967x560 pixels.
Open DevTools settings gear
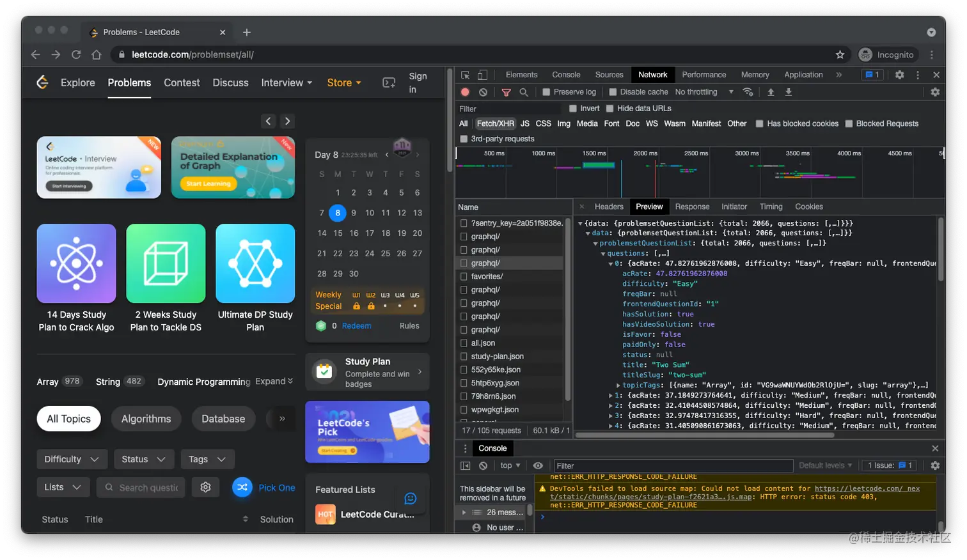(899, 75)
